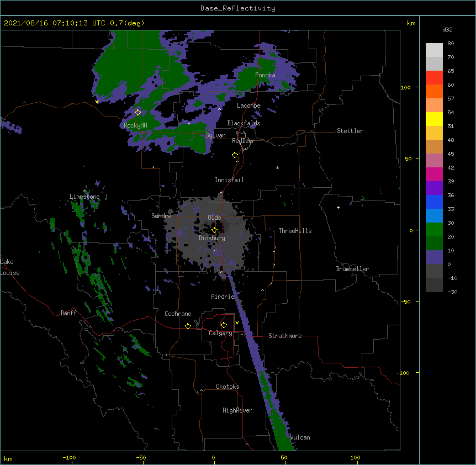This screenshot has height=465, width=476.
Task: Click the yellow diamond marker below RedDeer
Action: pos(235,155)
